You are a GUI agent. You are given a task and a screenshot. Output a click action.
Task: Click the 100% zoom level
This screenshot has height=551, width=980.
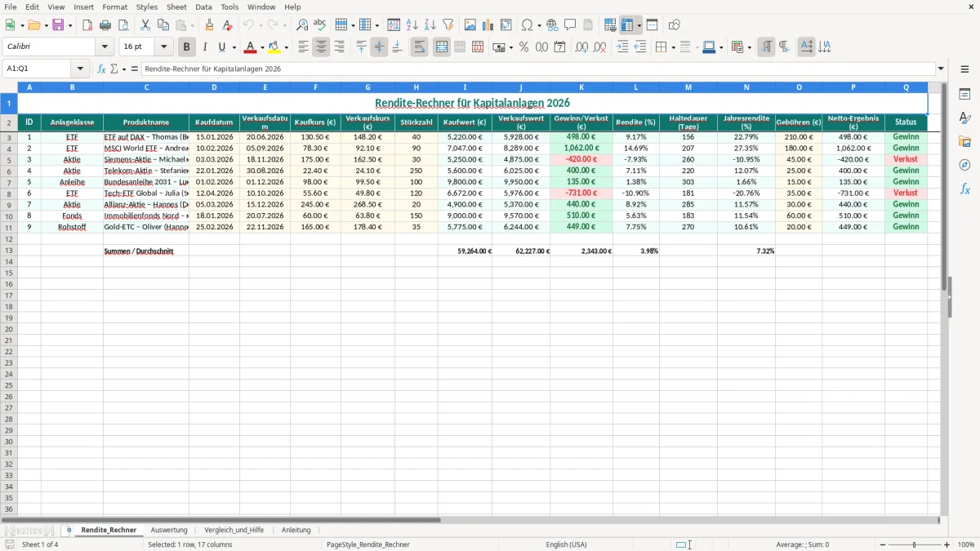966,544
